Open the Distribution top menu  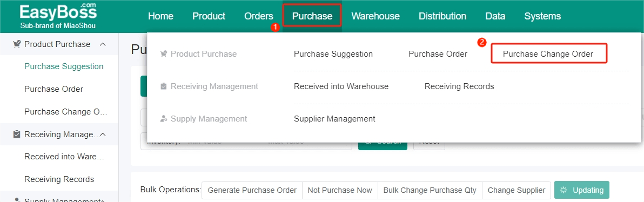[x=442, y=16]
